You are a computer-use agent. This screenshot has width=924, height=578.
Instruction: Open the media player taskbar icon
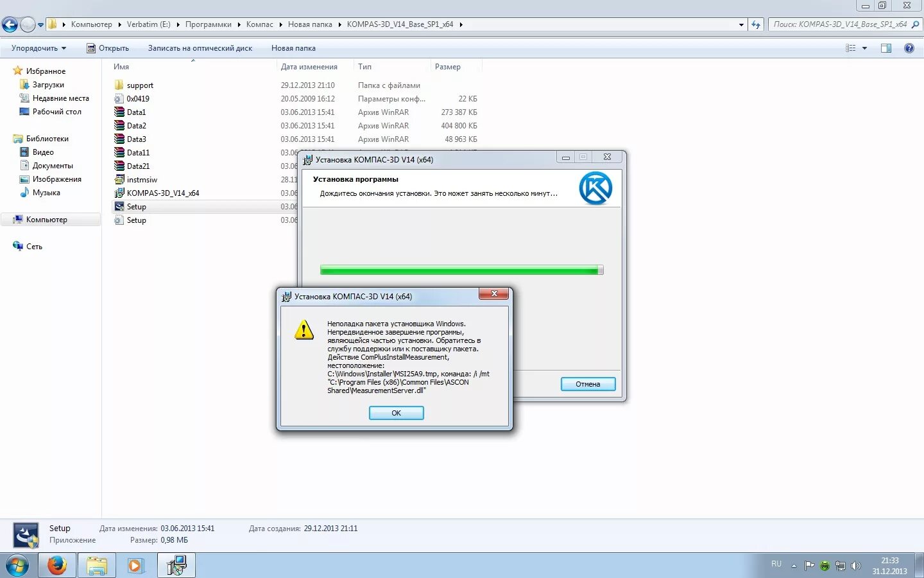coord(135,566)
